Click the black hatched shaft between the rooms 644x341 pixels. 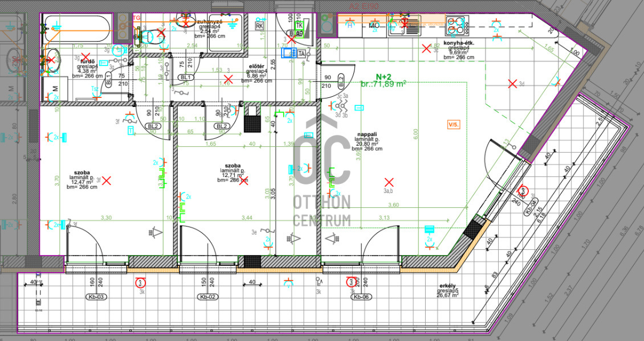(x=251, y=121)
